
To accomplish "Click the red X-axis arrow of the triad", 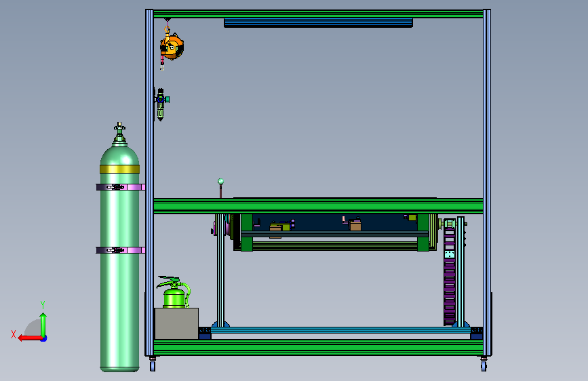I will [x=30, y=338].
